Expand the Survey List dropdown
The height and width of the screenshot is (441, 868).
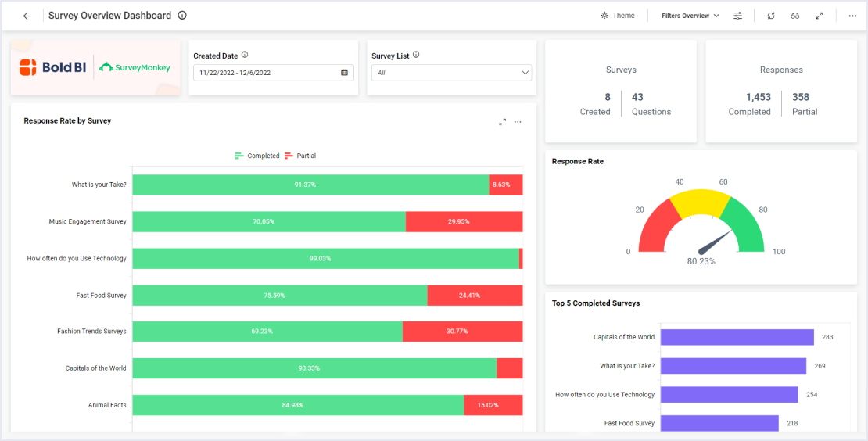pos(525,73)
